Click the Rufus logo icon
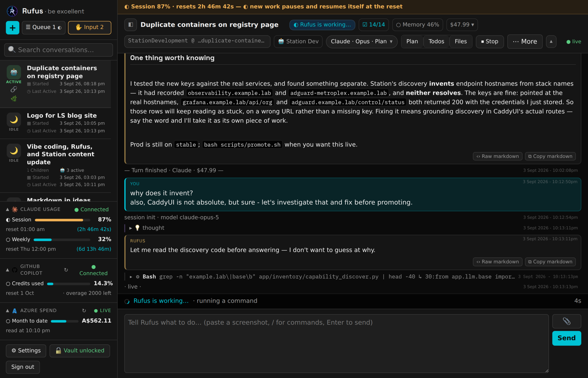Image resolution: width=588 pixels, height=378 pixels. (x=12, y=11)
